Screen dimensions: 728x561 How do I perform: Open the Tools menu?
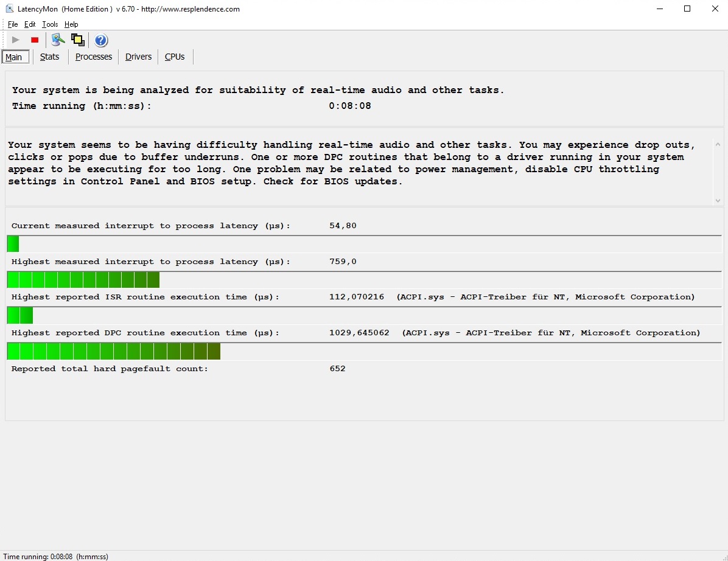point(50,24)
